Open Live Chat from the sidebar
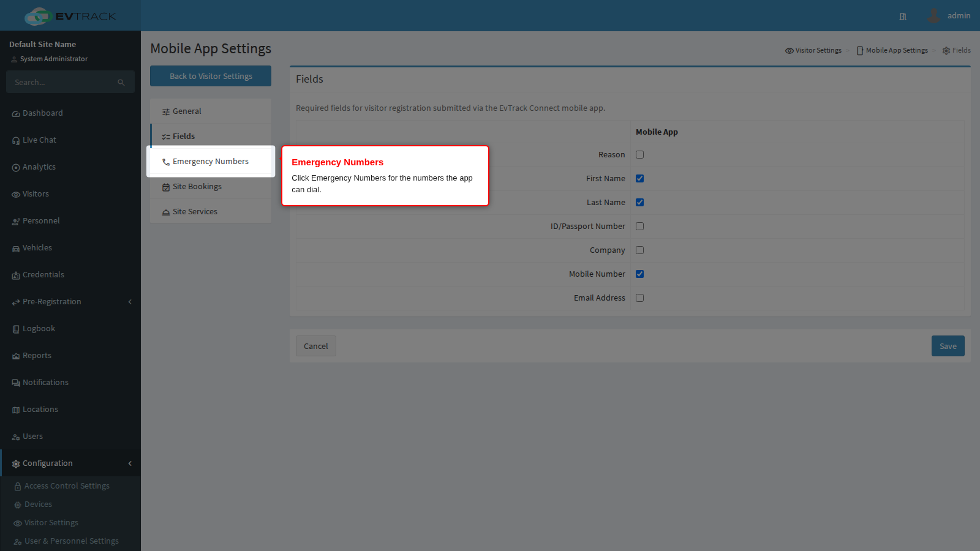980x551 pixels. click(70, 140)
